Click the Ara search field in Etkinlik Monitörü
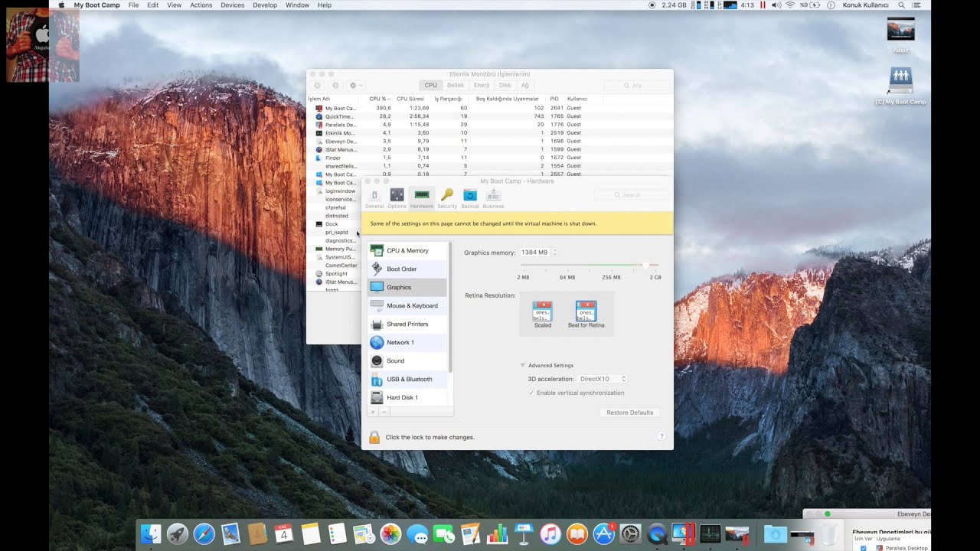The height and width of the screenshot is (551, 980). click(636, 85)
